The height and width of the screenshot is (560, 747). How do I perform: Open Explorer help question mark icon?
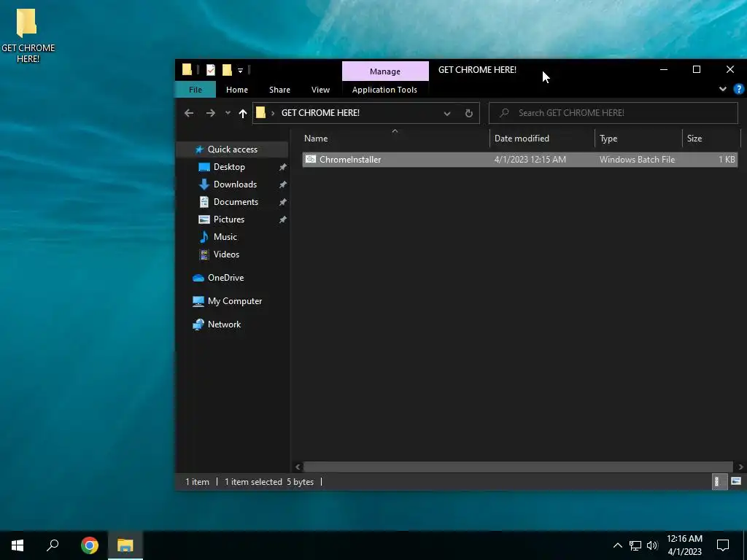(x=738, y=89)
